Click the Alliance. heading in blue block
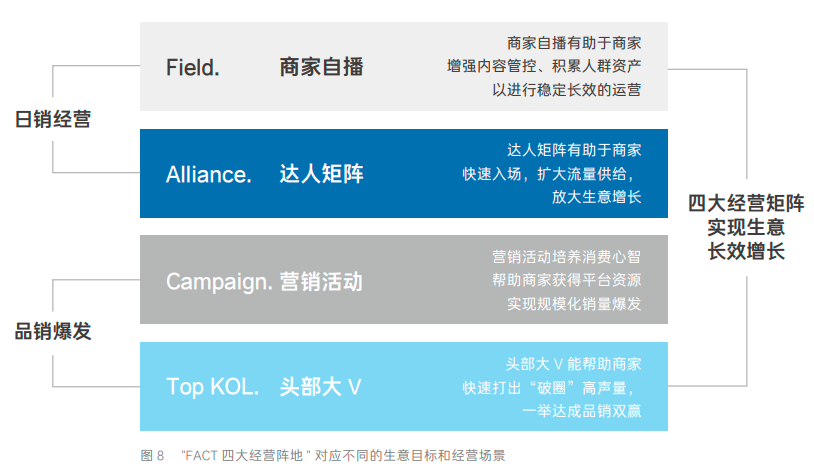The width and height of the screenshot is (814, 475). [209, 174]
